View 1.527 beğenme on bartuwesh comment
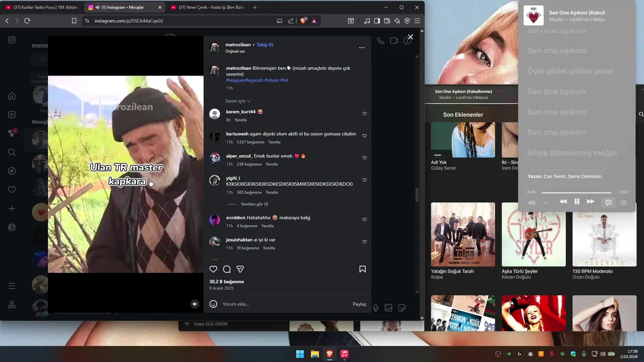 click(250, 142)
